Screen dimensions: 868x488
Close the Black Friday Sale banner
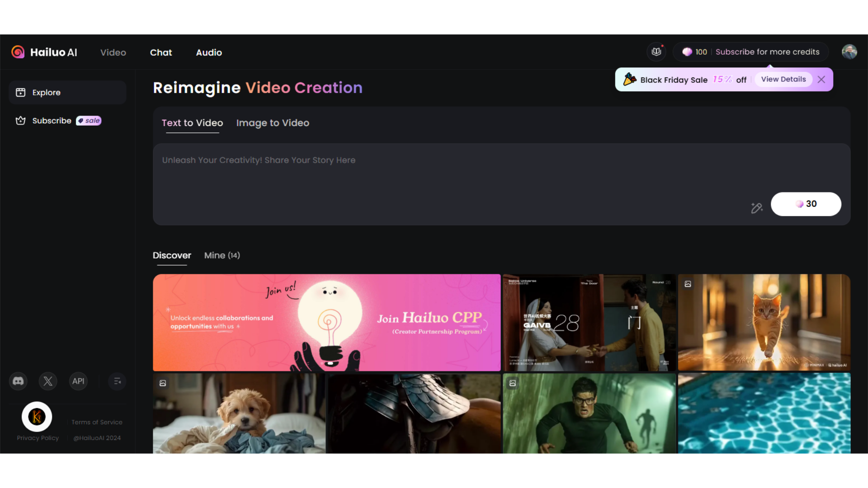pyautogui.click(x=821, y=80)
